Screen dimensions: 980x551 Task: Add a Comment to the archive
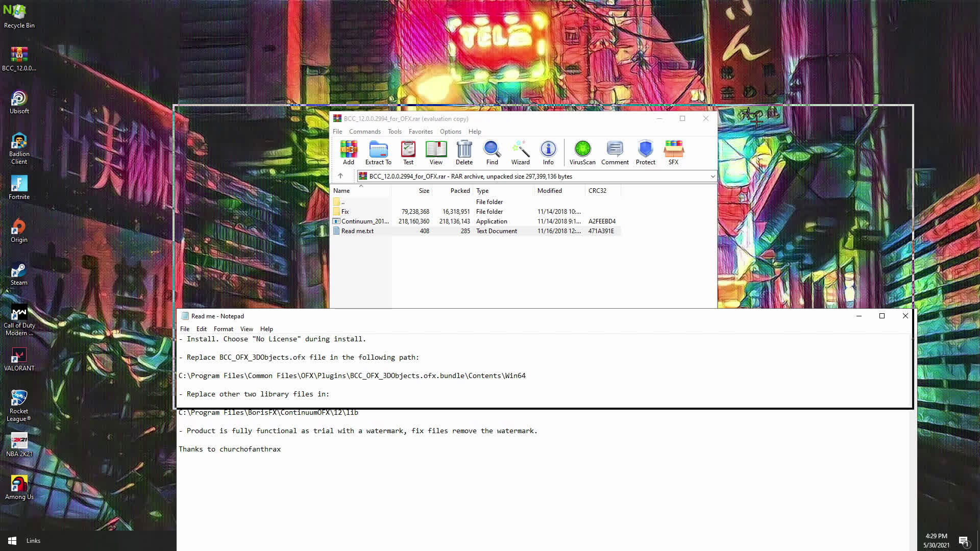615,152
